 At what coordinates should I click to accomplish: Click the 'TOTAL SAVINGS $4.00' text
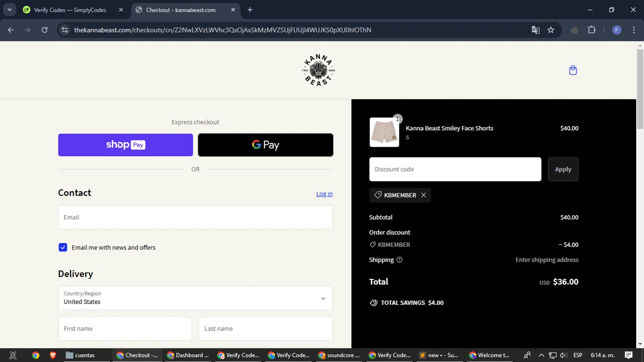pos(412,303)
